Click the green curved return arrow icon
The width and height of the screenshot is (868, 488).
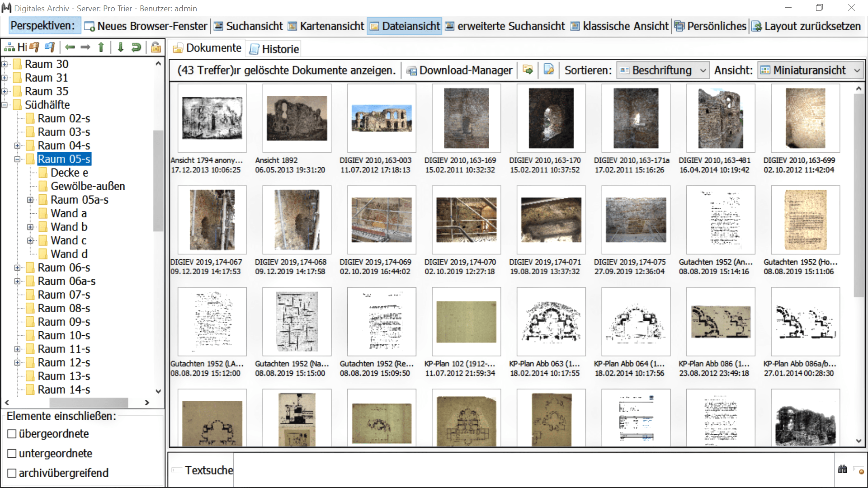click(136, 47)
